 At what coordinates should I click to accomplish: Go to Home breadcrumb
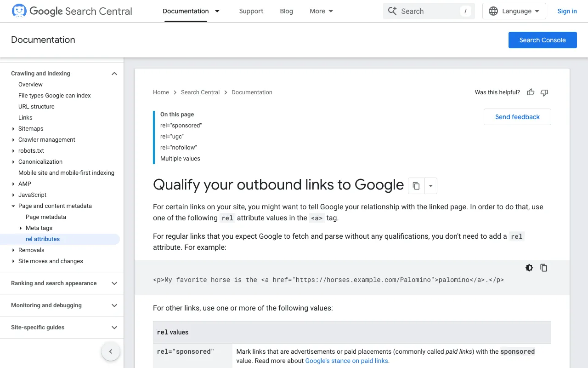point(161,92)
